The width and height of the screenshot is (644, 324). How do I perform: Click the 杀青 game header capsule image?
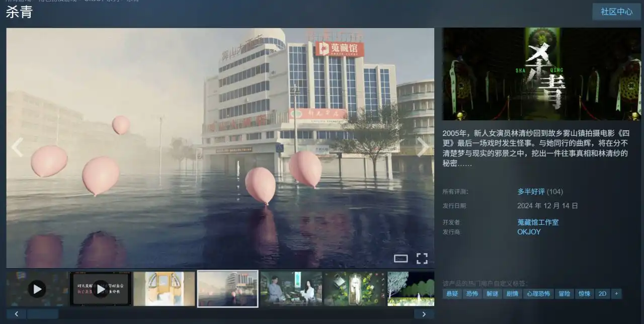click(542, 73)
